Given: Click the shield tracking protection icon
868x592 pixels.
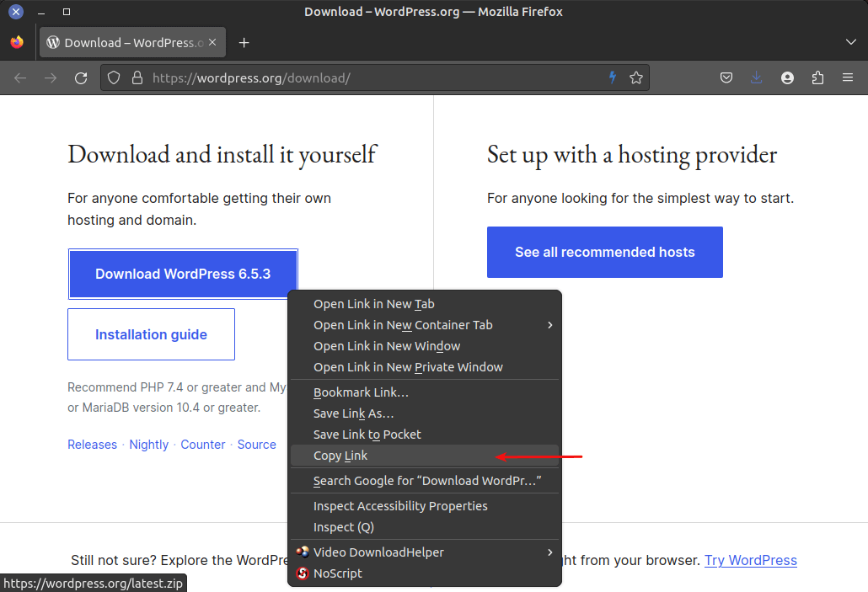Looking at the screenshot, I should pyautogui.click(x=115, y=78).
